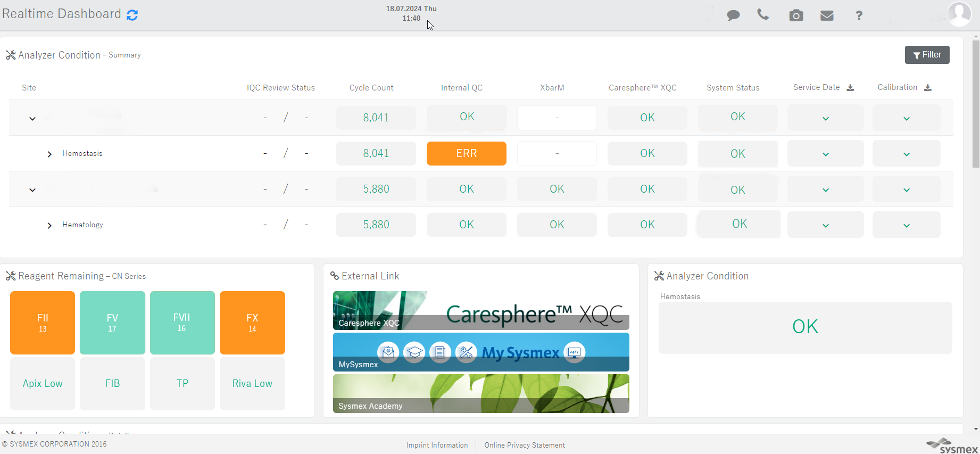Image resolution: width=980 pixels, height=454 pixels.
Task: Open Service Date dropdown in Hemostasis row
Action: (826, 154)
